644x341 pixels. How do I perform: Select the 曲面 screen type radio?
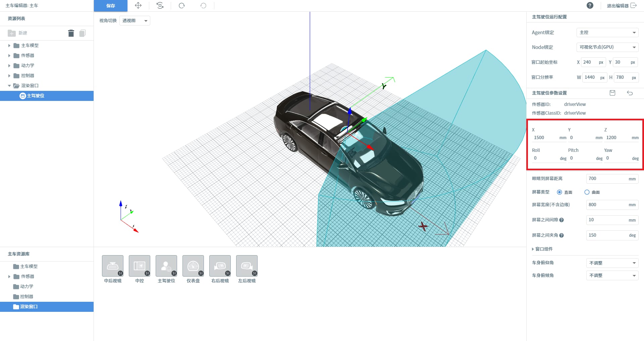(587, 192)
